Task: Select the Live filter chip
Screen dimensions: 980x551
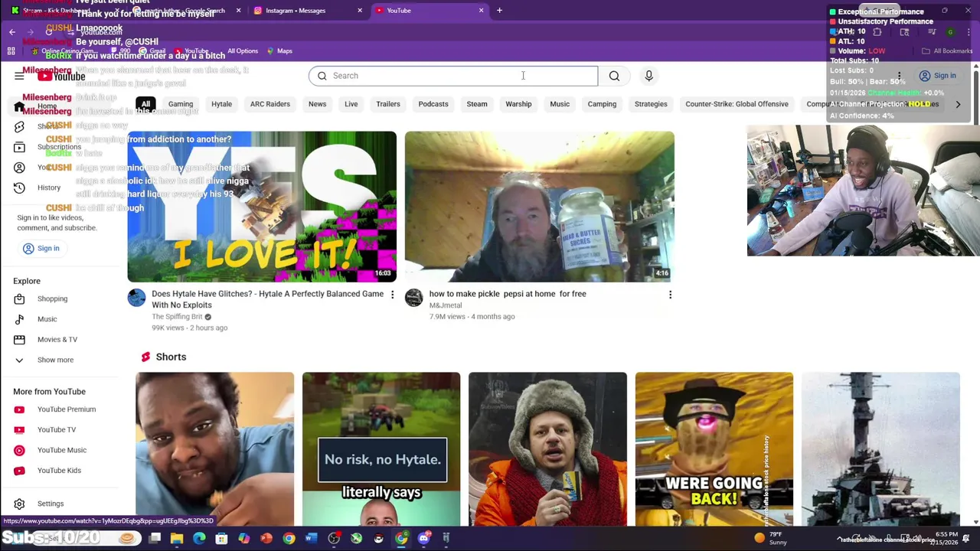Action: (351, 104)
